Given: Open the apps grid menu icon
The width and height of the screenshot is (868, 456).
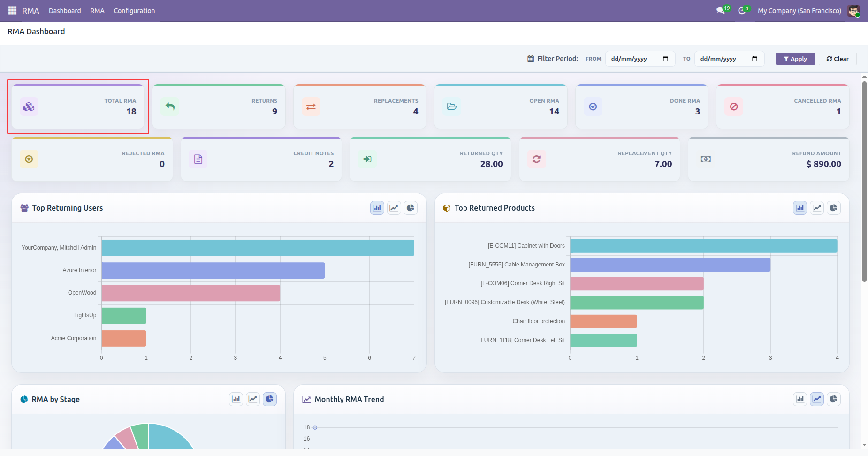Looking at the screenshot, I should [x=12, y=10].
